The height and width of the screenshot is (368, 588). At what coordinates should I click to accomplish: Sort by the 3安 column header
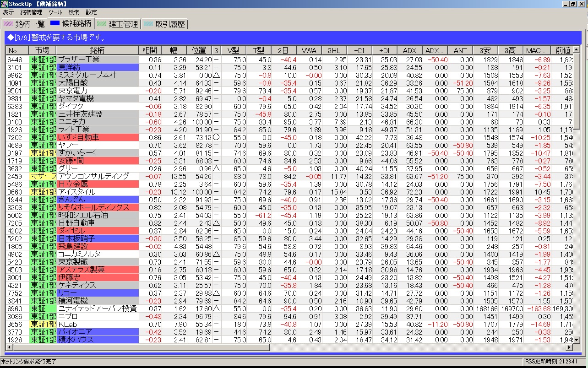pos(485,50)
